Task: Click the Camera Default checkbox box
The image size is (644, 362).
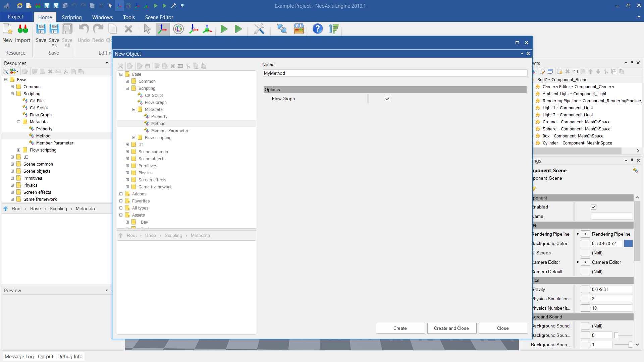Action: [585, 271]
